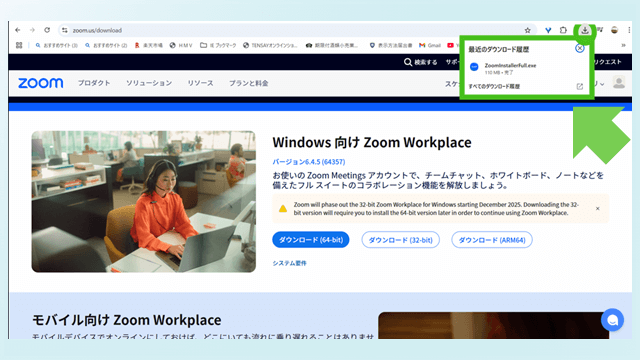The image size is (640, 360).
Task: Open site information icon beside the URL
Action: tap(64, 30)
